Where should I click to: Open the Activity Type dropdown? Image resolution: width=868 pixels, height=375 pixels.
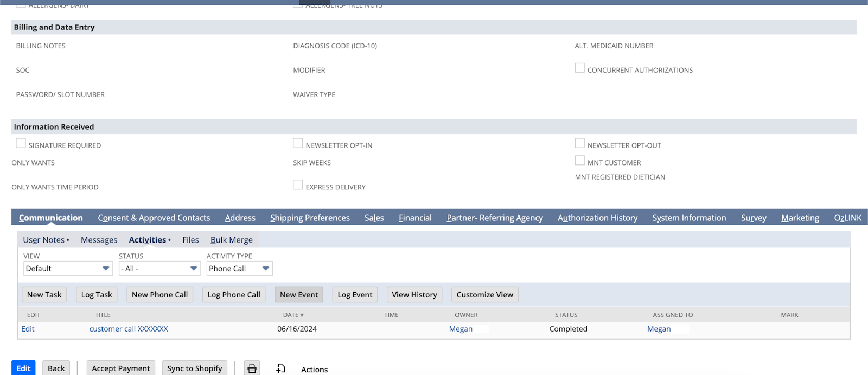pyautogui.click(x=239, y=269)
